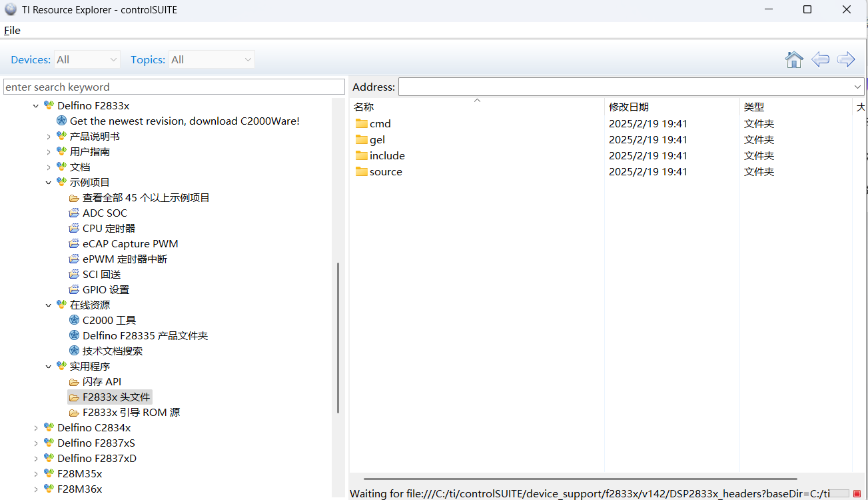The image size is (868, 500).
Task: Click the 闪存 API label
Action: [102, 382]
